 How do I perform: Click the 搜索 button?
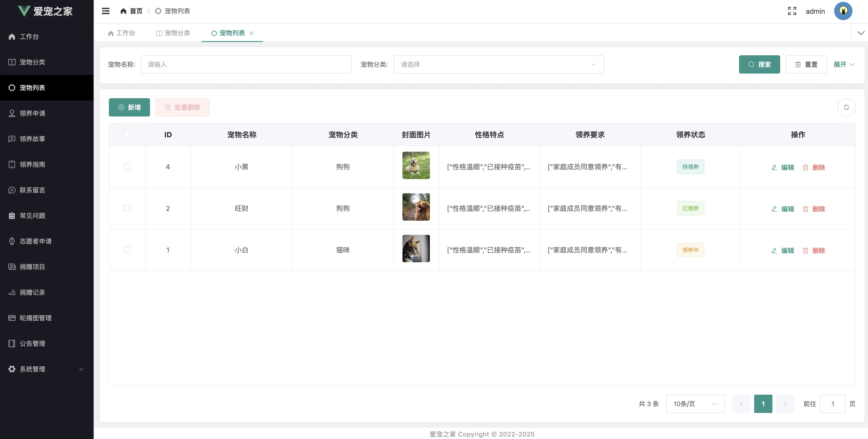coord(759,64)
